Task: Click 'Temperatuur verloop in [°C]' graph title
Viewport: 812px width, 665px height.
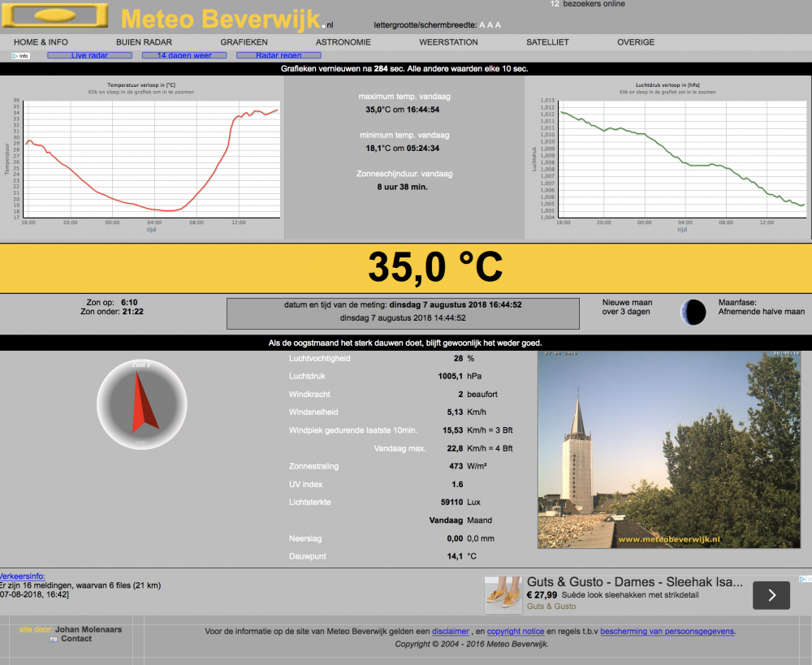Action: click(x=141, y=85)
